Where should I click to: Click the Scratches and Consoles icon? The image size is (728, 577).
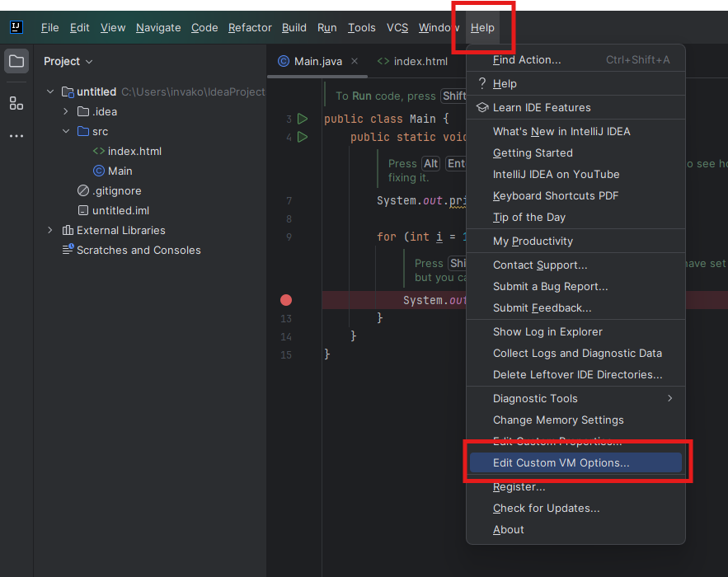[68, 249]
